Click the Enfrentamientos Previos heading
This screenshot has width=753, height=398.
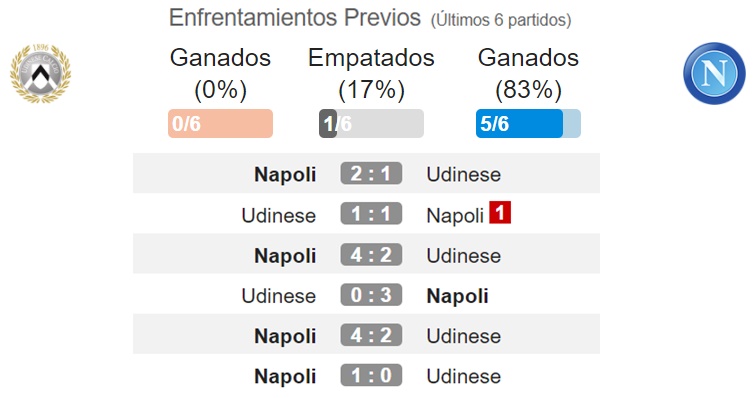(295, 18)
